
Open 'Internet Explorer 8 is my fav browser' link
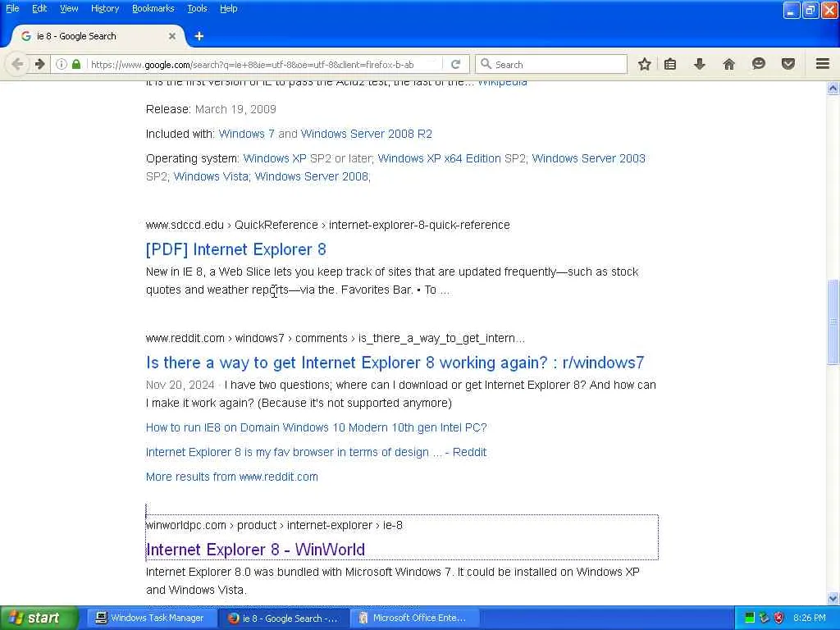click(316, 452)
